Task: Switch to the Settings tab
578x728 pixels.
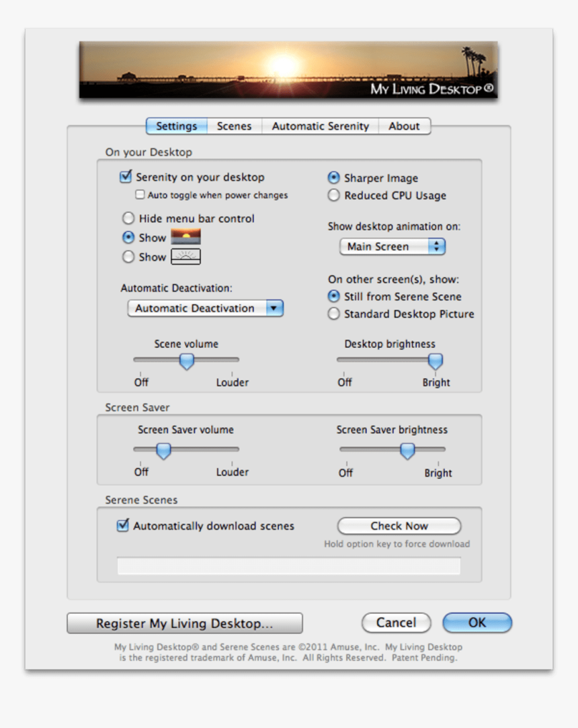Action: click(x=177, y=126)
